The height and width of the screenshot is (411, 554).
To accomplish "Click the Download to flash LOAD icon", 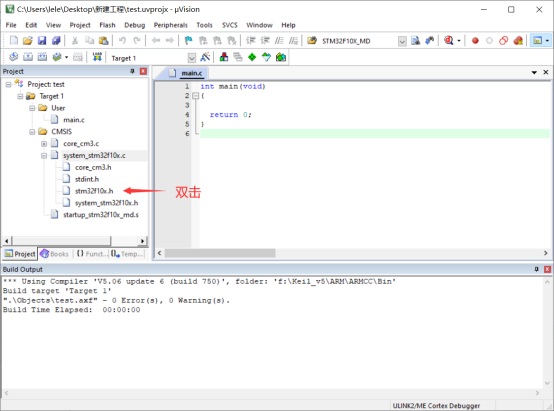I will (97, 57).
